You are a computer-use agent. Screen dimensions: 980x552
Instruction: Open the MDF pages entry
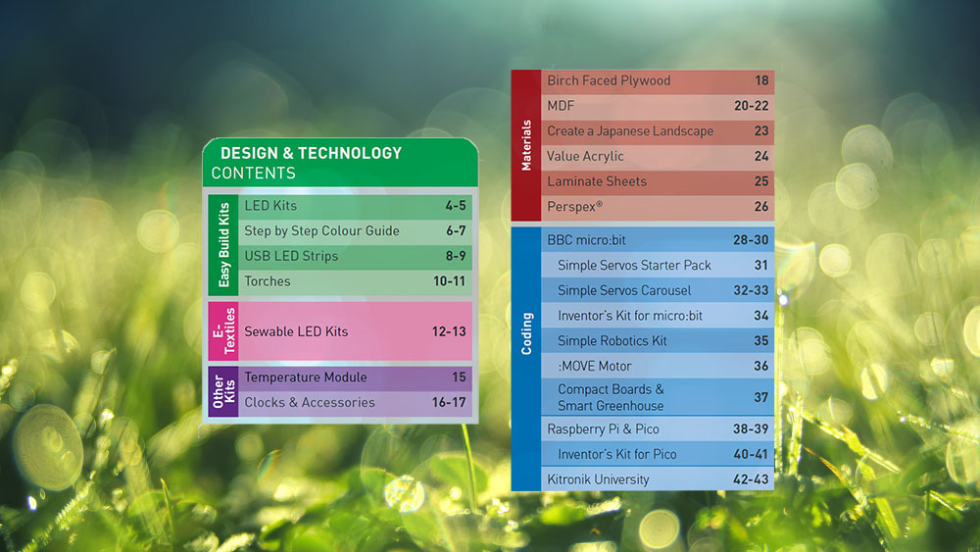click(657, 106)
